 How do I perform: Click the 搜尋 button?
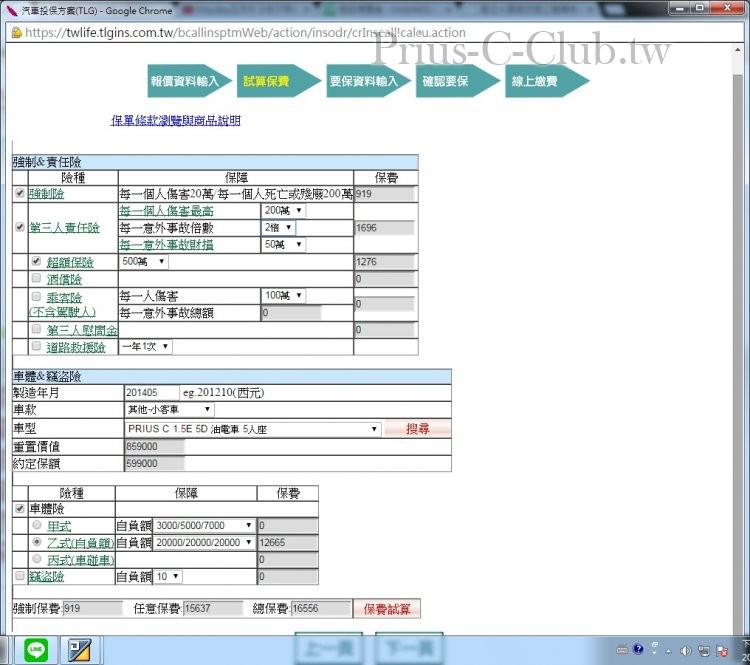click(417, 429)
